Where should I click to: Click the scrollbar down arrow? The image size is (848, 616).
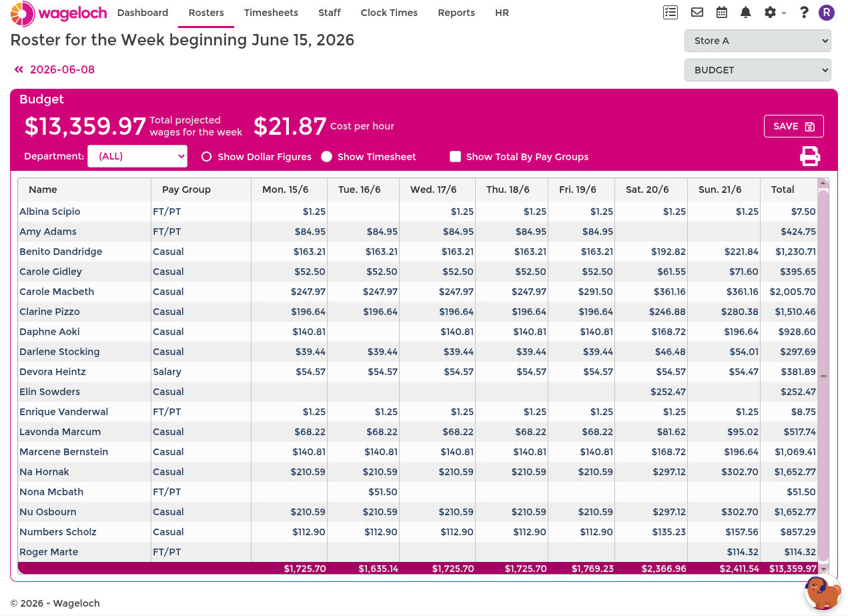pos(823,569)
